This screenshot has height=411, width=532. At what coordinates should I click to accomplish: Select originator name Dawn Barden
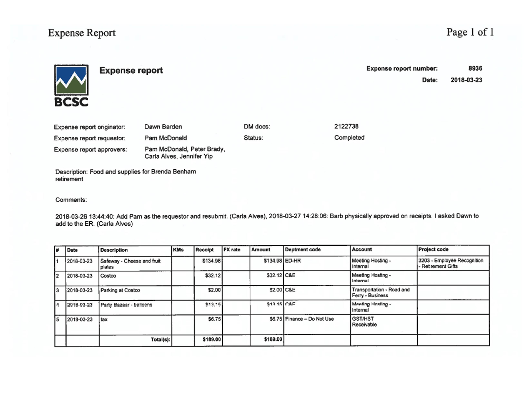(x=163, y=127)
